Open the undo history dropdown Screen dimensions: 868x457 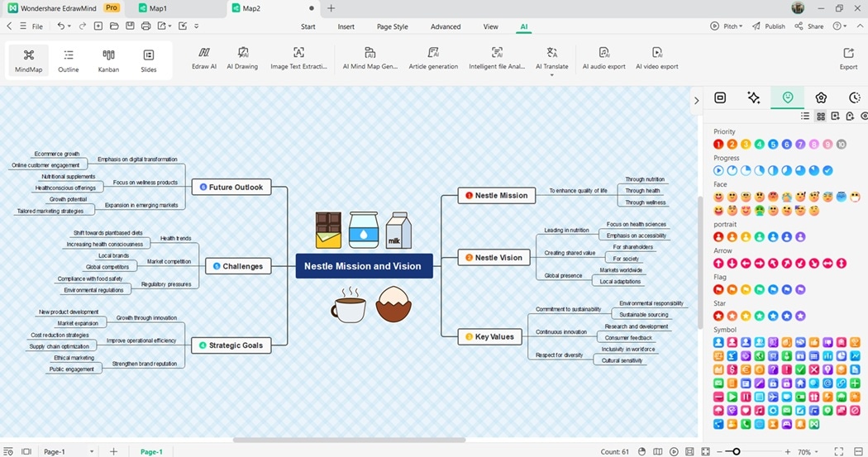(69, 26)
